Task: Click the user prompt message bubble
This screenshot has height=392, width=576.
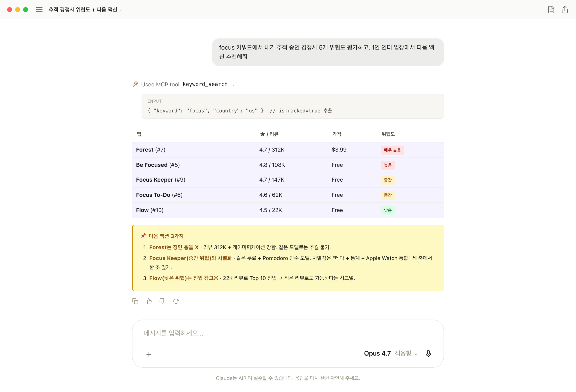Action: [328, 52]
